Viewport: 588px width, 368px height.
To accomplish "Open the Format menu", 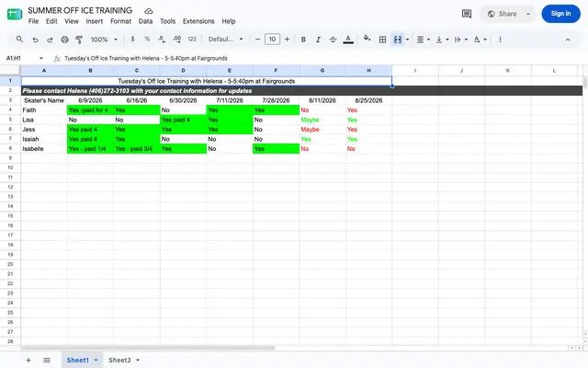I will pyautogui.click(x=120, y=21).
